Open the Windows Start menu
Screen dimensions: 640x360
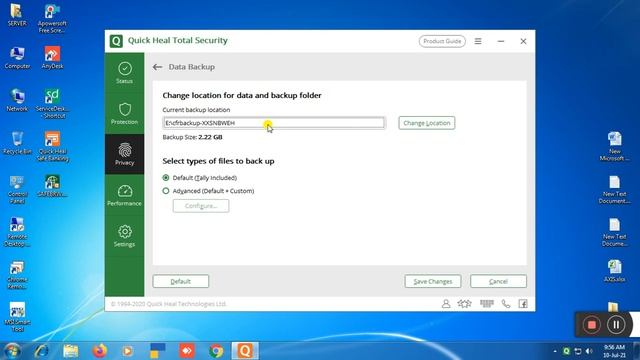(x=12, y=351)
